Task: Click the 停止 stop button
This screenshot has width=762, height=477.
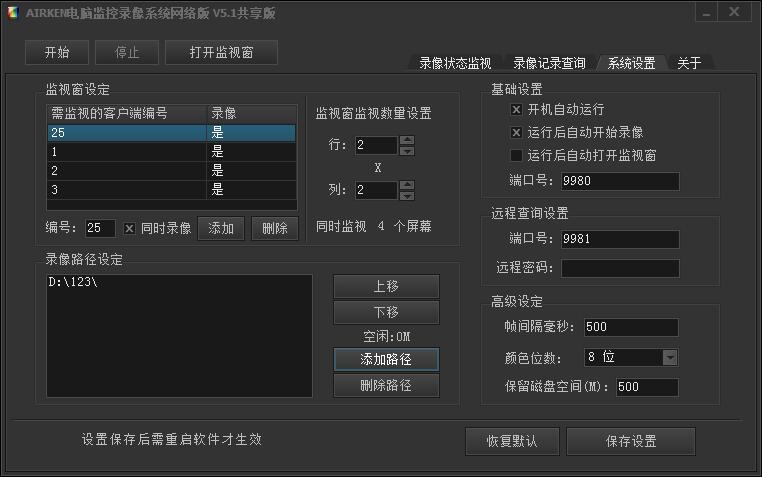Action: [x=127, y=52]
